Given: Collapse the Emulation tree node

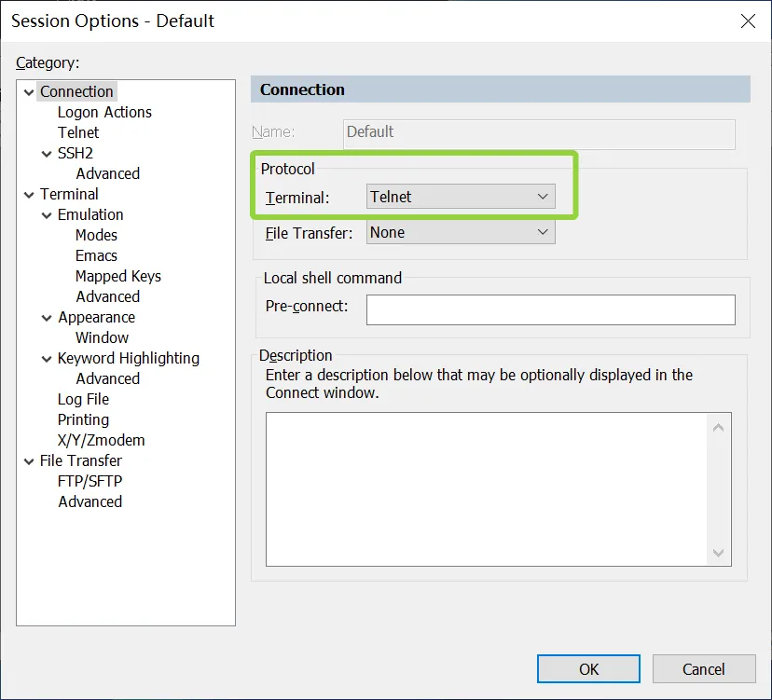Looking at the screenshot, I should [48, 214].
